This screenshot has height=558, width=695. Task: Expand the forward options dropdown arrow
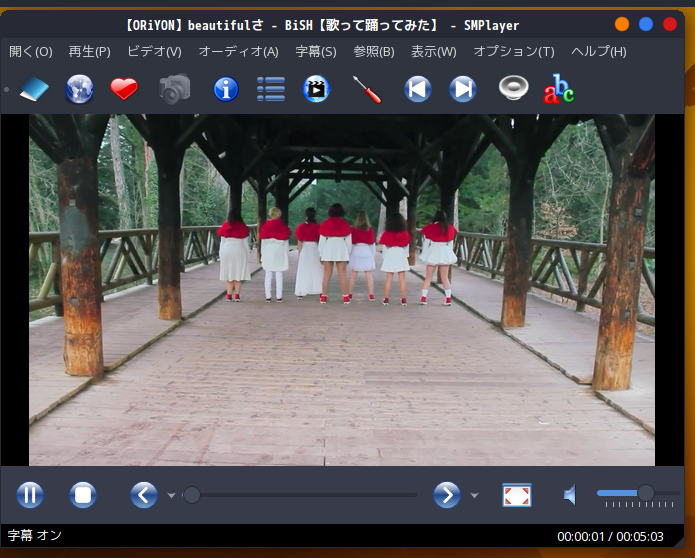(x=474, y=496)
